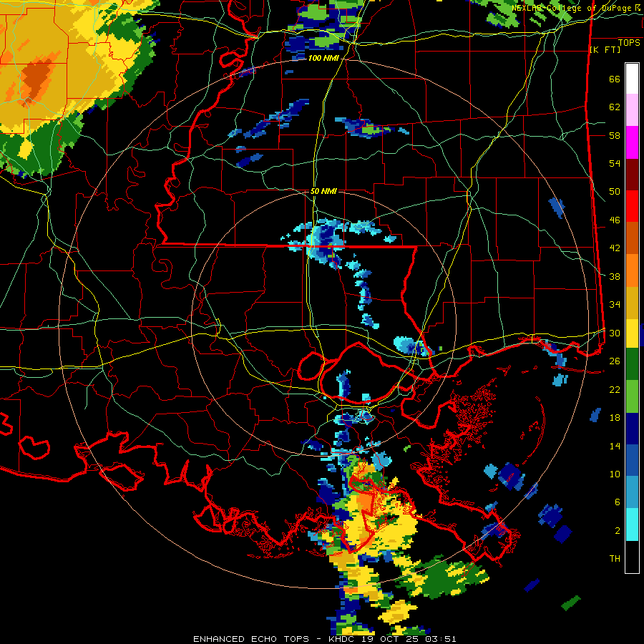
Task: Click the legend value '22'
Action: tap(615, 389)
